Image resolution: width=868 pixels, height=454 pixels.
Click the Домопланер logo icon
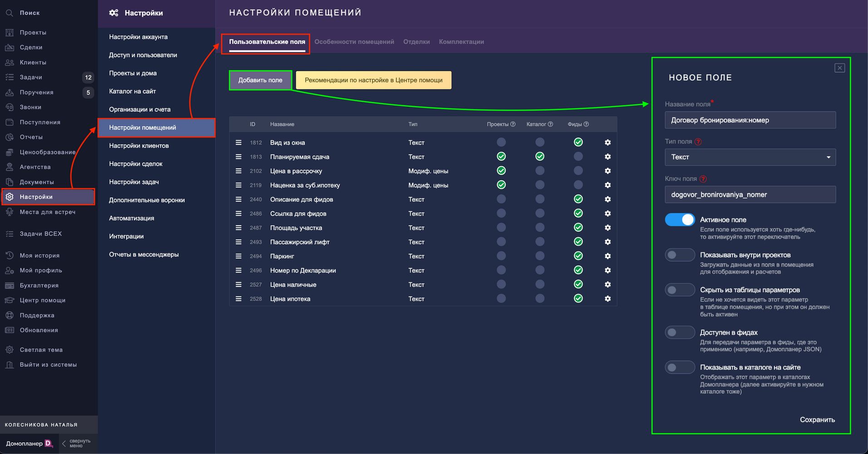coord(49,444)
